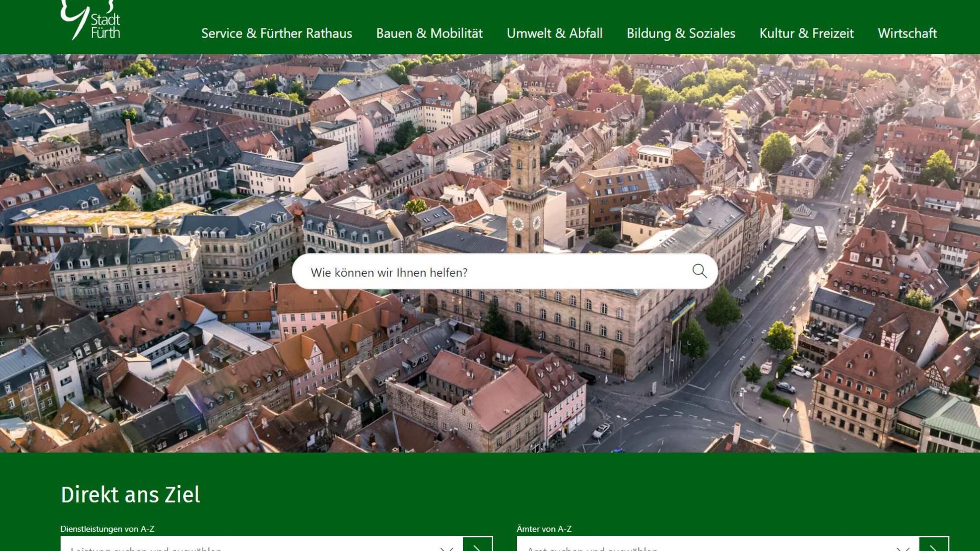
Task: Click the arrow button for Dienstleistungen
Action: [x=478, y=546]
